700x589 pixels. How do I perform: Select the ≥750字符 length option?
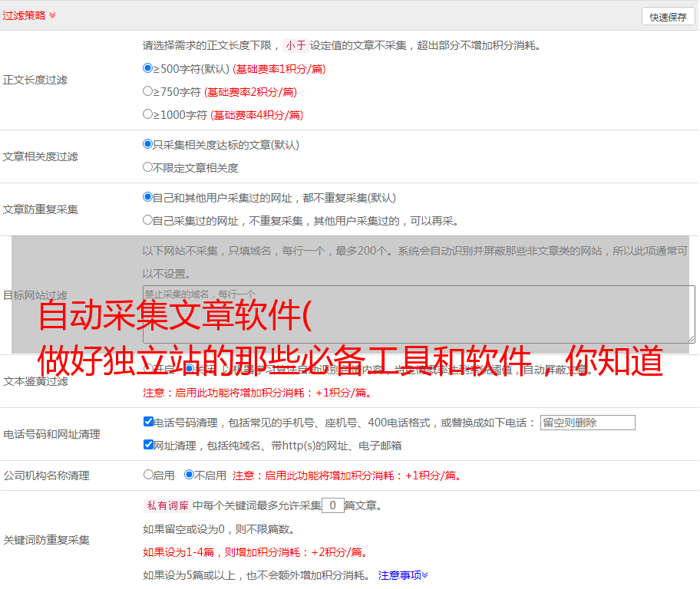(148, 91)
